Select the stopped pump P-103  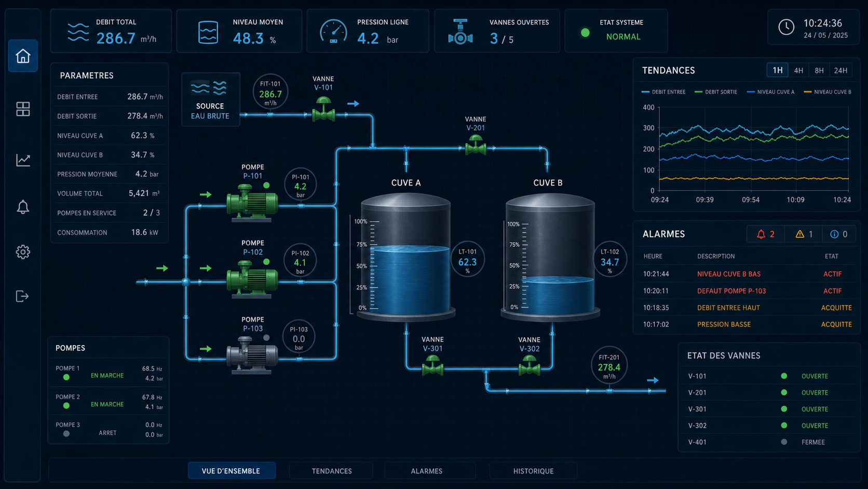point(252,354)
